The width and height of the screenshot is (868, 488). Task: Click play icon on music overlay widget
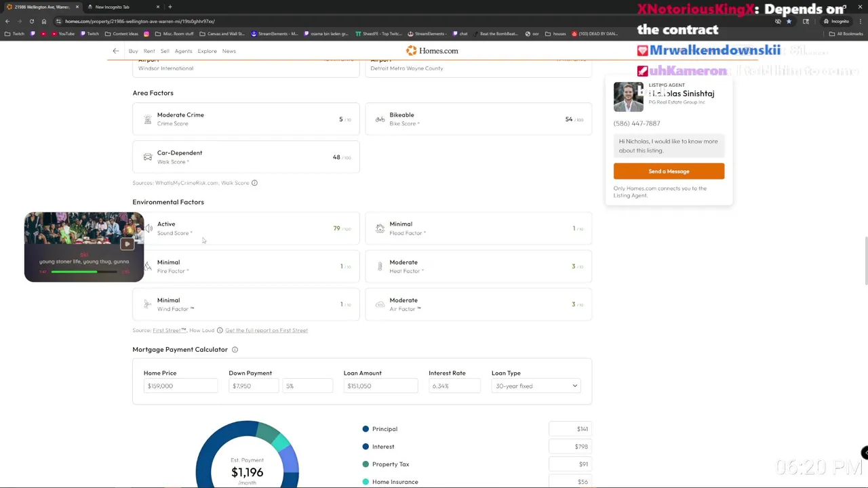[127, 243]
